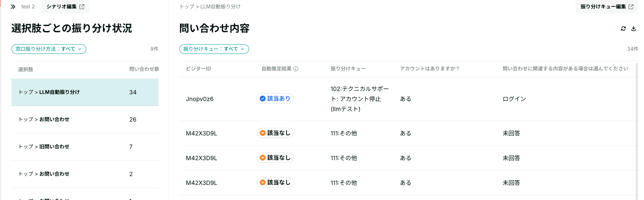The height and width of the screenshot is (200, 644).
Task: Click the refresh icon above the table
Action: pyautogui.click(x=623, y=29)
